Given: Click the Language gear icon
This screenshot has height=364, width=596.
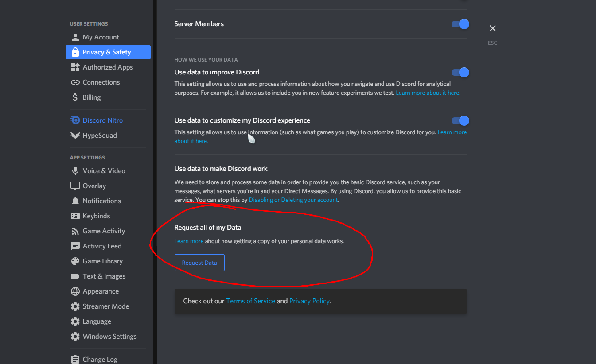Looking at the screenshot, I should [x=75, y=321].
